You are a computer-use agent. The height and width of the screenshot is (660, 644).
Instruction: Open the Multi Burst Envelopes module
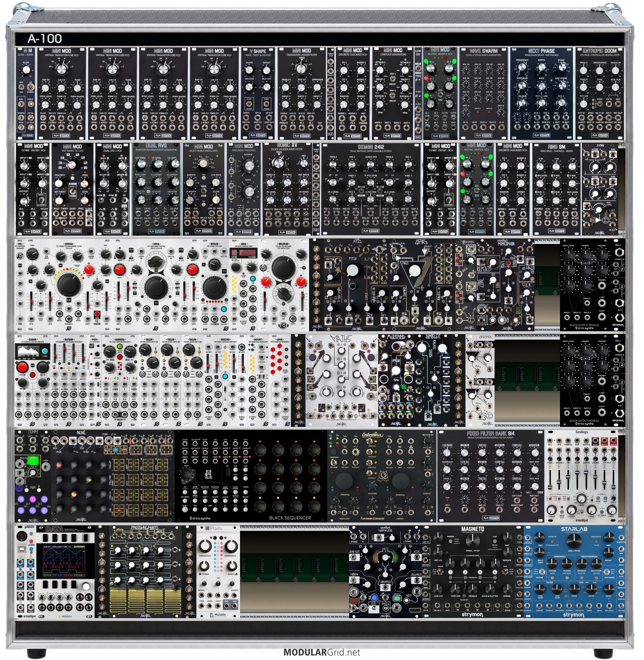(204, 189)
